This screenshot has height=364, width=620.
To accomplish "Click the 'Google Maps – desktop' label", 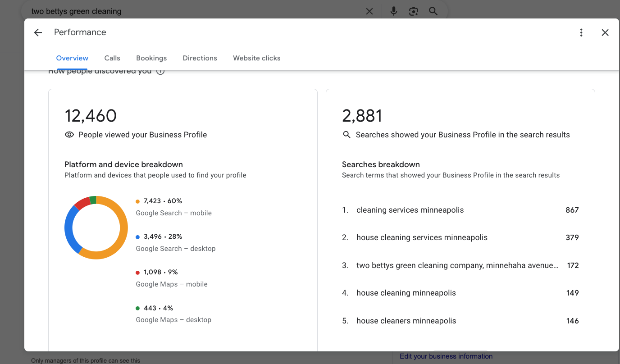I will [173, 320].
